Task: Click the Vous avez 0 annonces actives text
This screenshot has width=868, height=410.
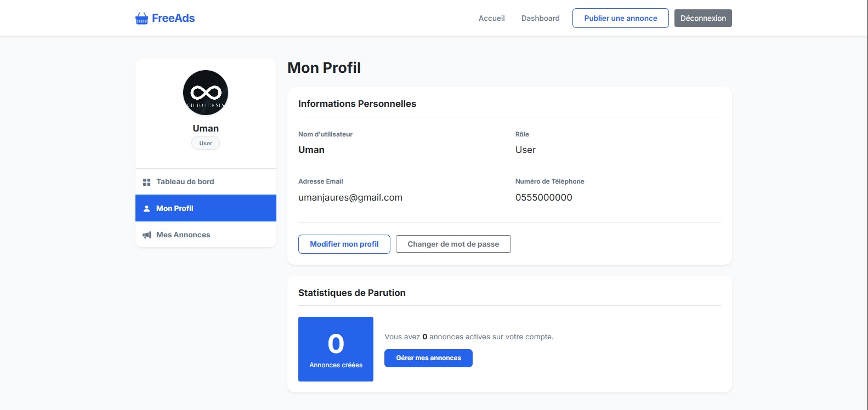Action: point(469,337)
